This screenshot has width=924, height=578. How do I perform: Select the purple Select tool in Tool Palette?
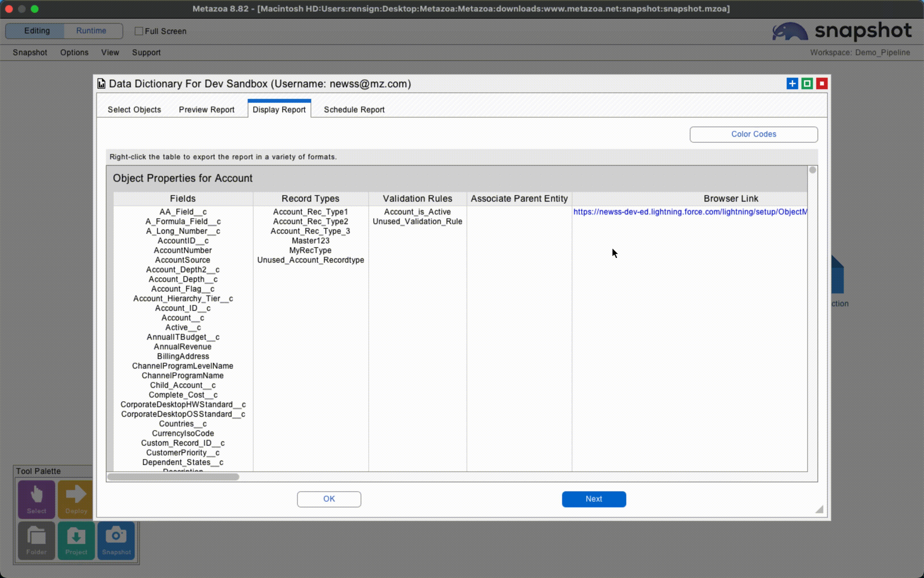point(37,499)
